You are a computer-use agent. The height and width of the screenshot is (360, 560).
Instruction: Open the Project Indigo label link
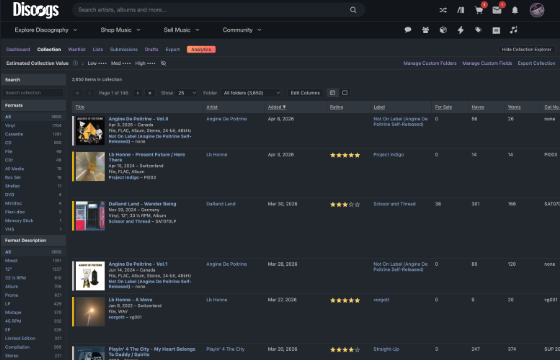pyautogui.click(x=389, y=155)
